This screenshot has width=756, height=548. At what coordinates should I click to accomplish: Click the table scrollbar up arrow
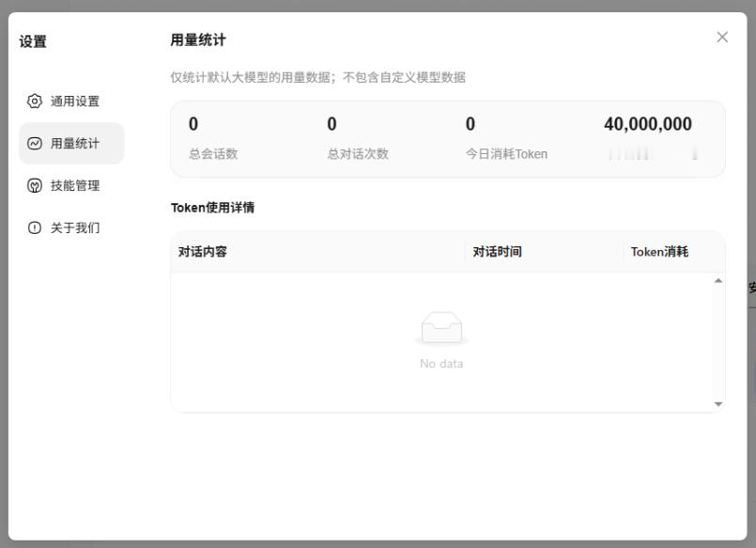tap(717, 280)
